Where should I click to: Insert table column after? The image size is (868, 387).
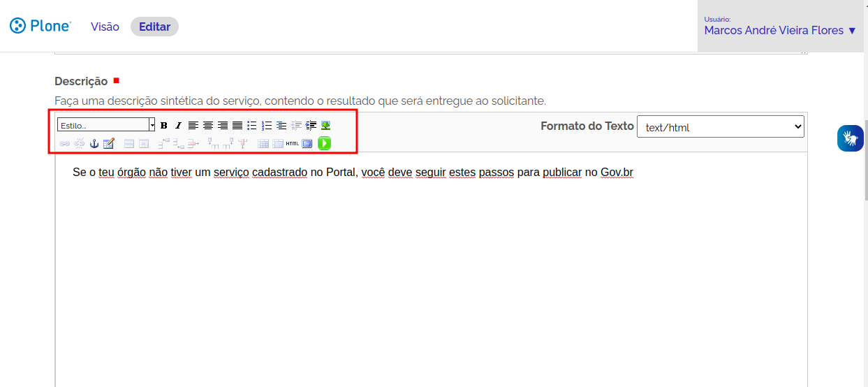[x=228, y=143]
